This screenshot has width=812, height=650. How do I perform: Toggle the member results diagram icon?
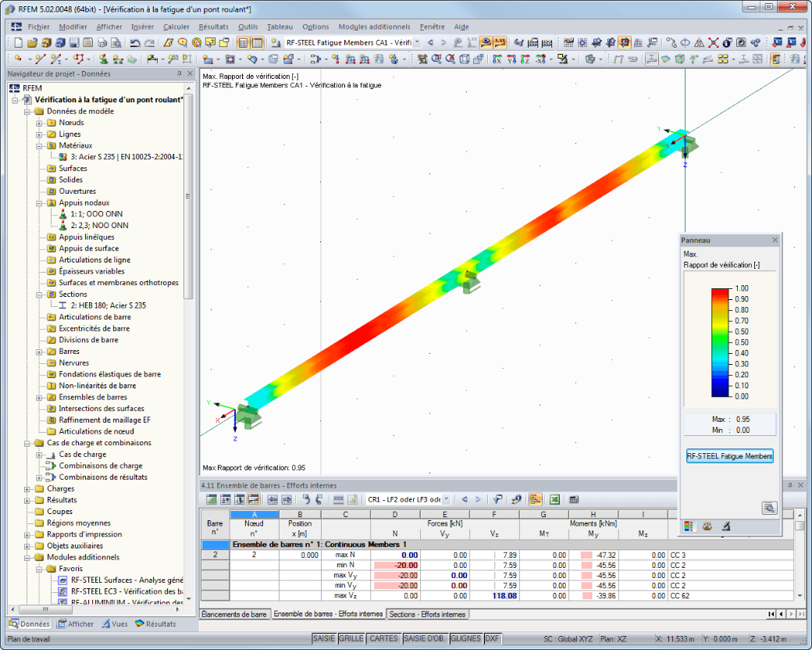coord(651,59)
